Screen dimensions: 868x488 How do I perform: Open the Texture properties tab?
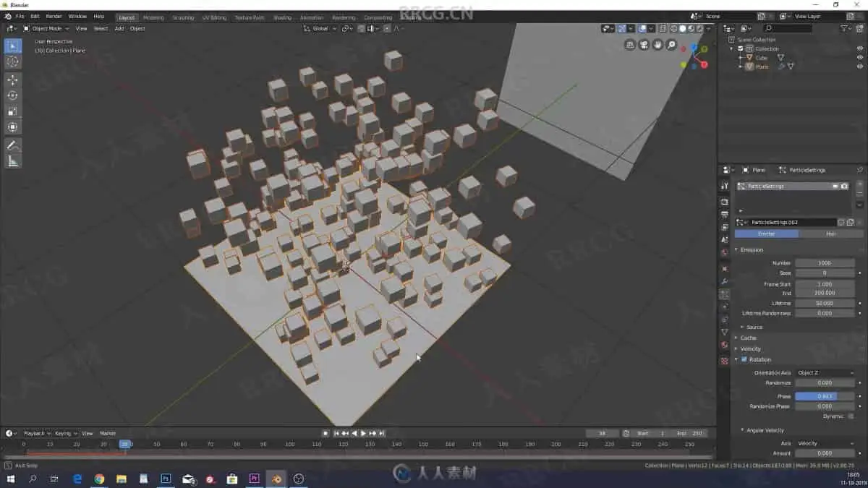coord(724,361)
